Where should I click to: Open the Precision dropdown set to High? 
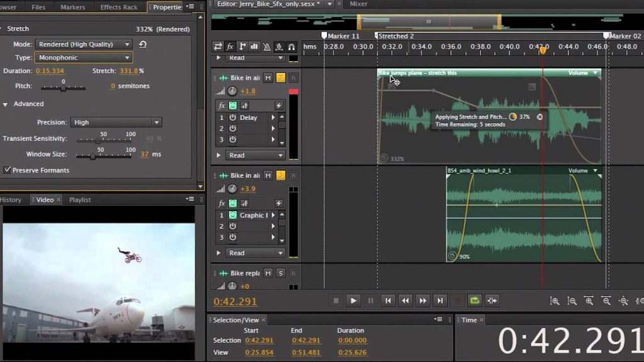click(116, 123)
